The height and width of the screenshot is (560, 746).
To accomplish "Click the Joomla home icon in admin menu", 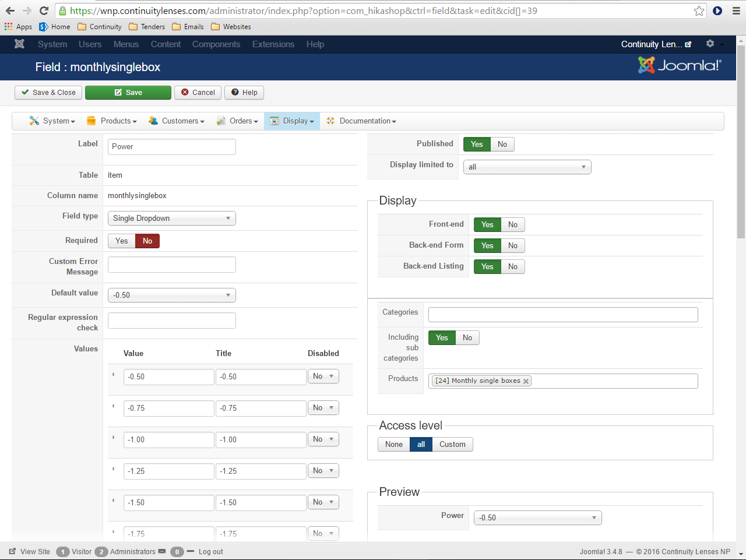I will 19,44.
